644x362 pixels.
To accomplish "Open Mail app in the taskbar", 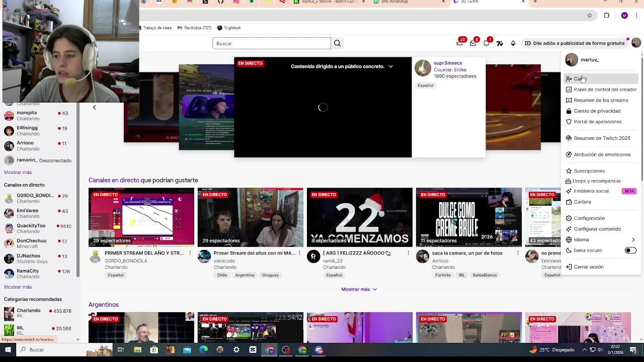I will 187,350.
